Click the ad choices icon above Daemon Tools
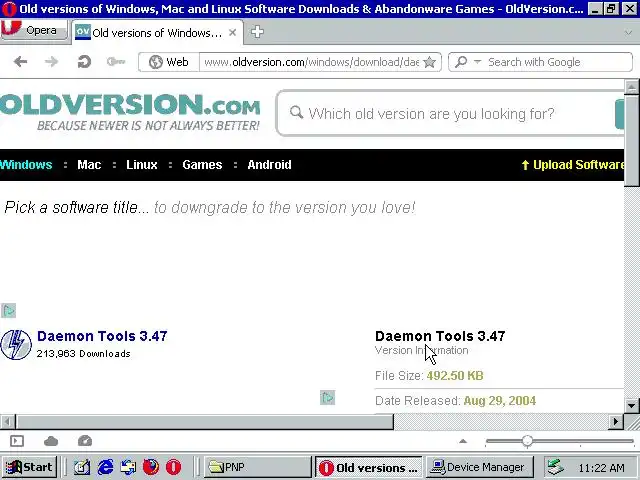This screenshot has width=640, height=480. click(x=9, y=311)
